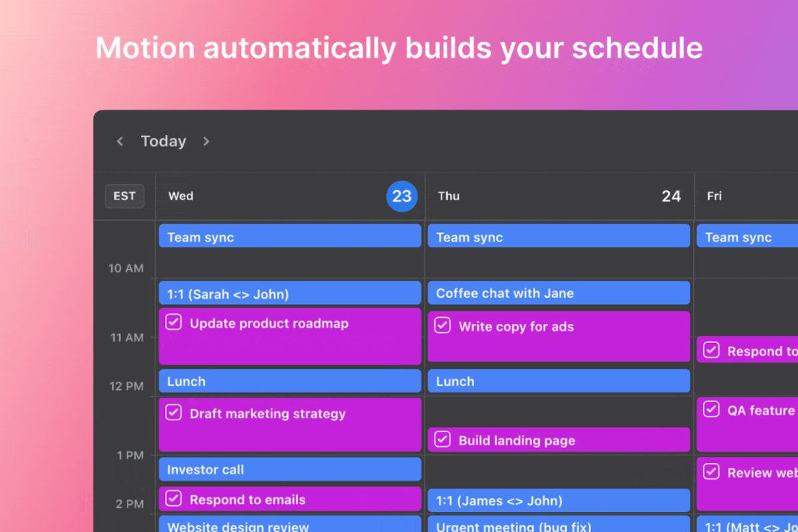Advance to next period using the right arrow
Screen dimensions: 798x532
coord(206,141)
